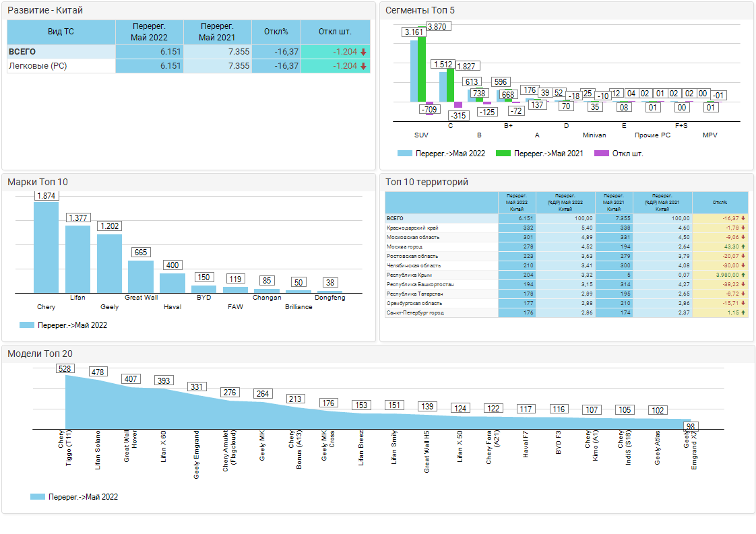Click the Great Wall bar in brands chart
This screenshot has width=756, height=534.
[x=141, y=276]
